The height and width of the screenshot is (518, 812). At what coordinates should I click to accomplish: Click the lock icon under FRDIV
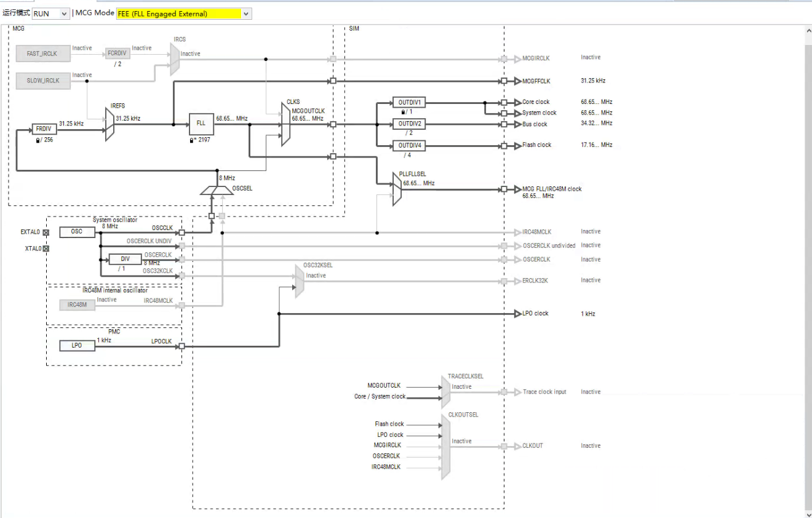point(38,140)
